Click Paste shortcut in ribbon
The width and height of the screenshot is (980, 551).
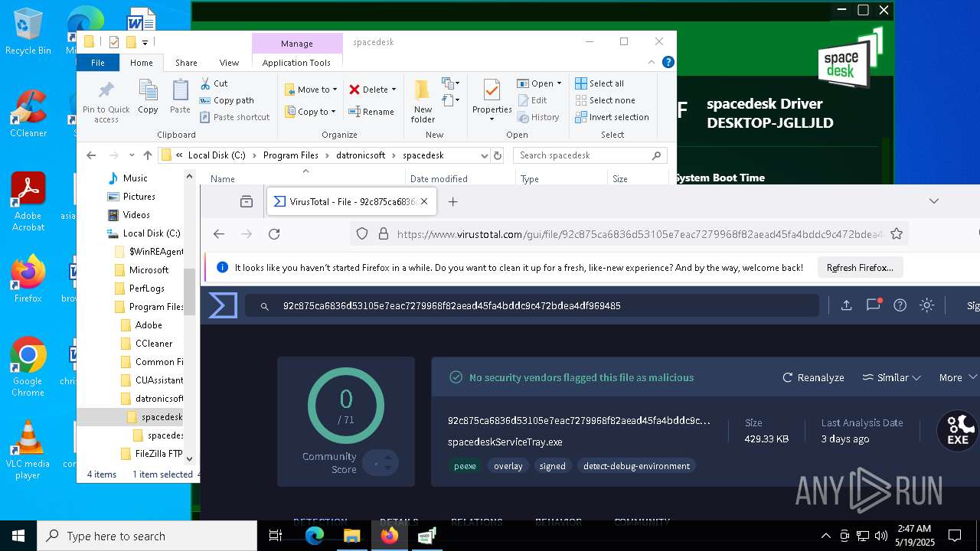click(x=235, y=117)
